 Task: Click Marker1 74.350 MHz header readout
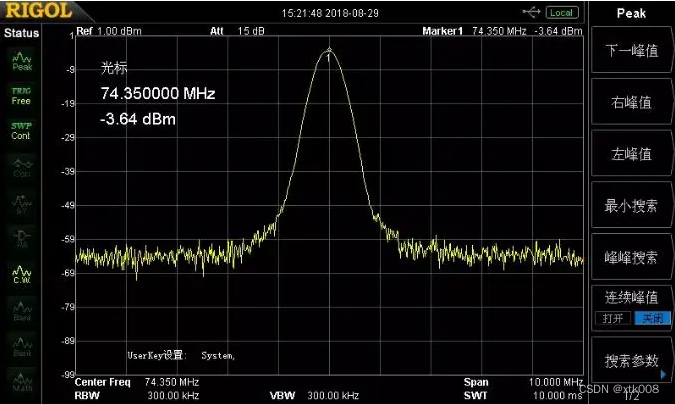pos(474,31)
